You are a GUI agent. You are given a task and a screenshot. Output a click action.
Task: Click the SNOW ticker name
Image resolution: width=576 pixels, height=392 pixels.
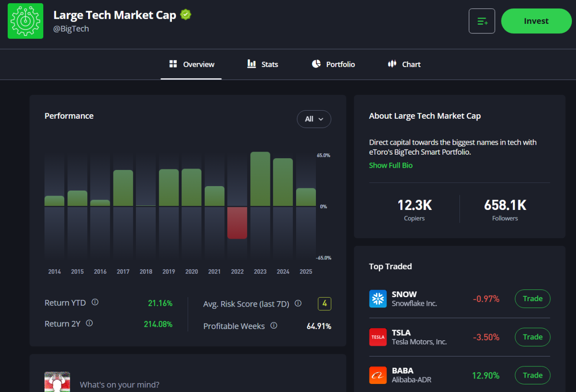tap(404, 294)
